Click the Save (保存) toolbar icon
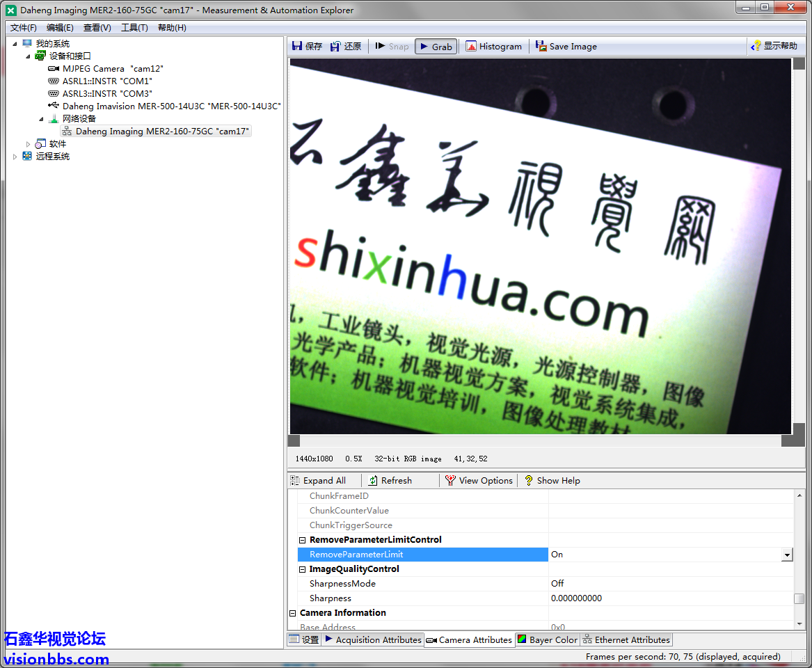812x668 pixels. 298,46
